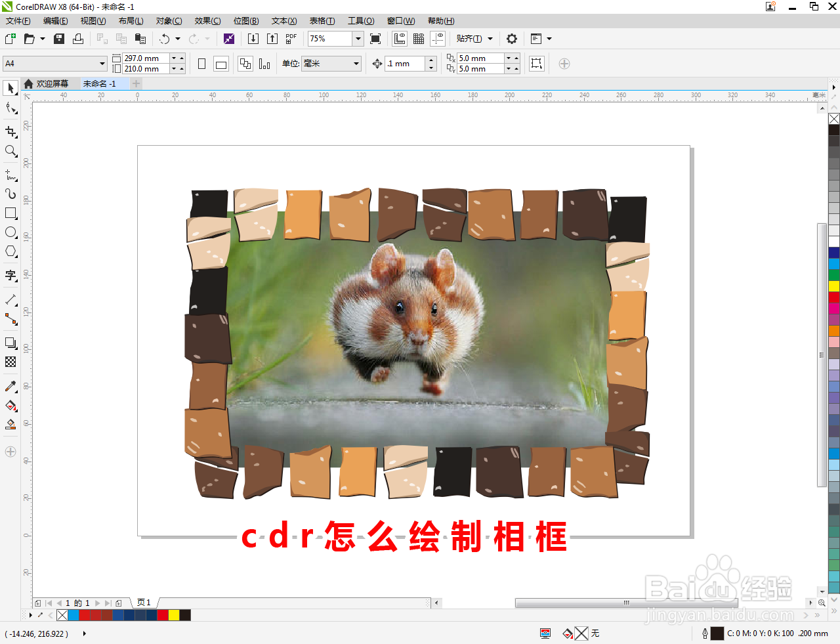Click the Import icon on the standard toolbar

pyautogui.click(x=254, y=39)
